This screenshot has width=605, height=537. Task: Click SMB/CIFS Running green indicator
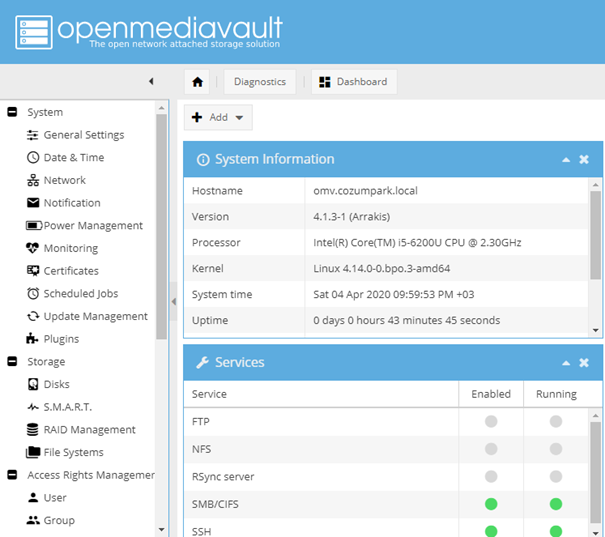[x=556, y=504]
